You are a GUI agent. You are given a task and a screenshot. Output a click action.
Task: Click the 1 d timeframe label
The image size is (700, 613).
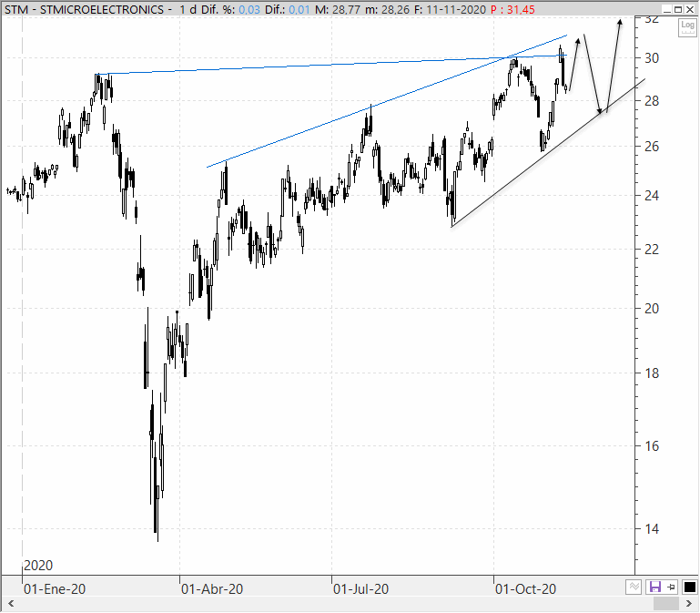point(188,9)
